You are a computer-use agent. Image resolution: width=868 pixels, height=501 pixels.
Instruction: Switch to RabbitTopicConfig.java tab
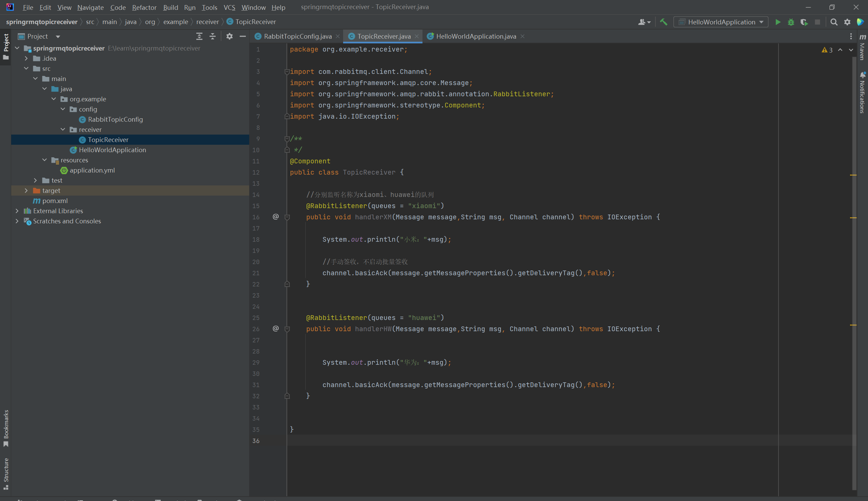(x=297, y=37)
